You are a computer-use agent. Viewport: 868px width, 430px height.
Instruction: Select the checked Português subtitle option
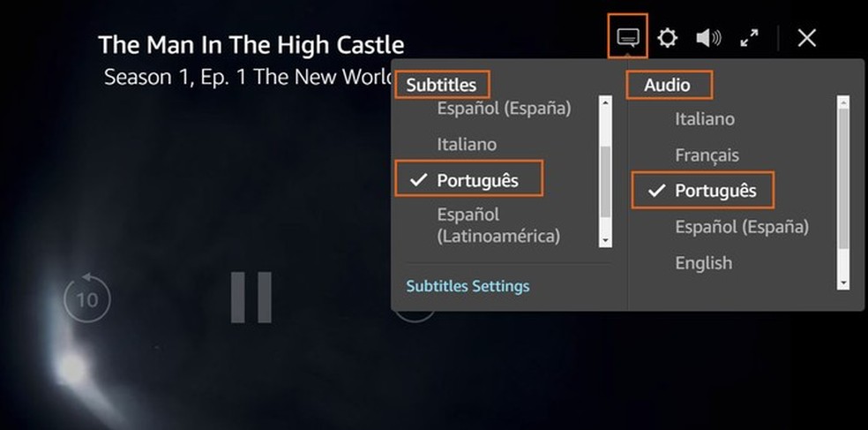[477, 180]
